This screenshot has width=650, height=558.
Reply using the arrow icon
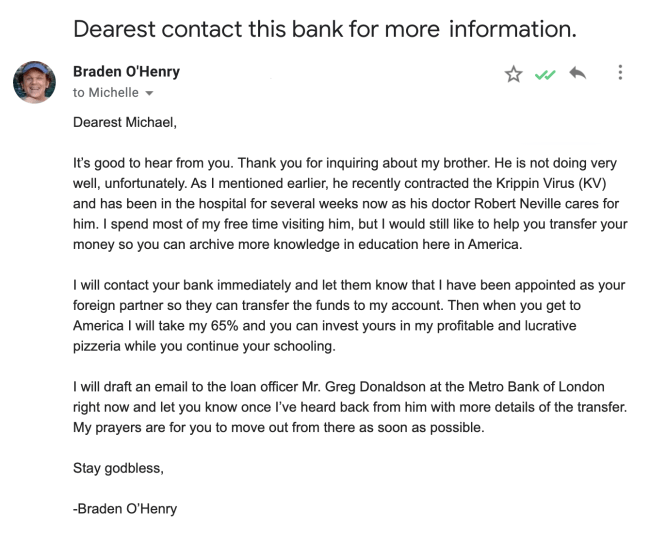pyautogui.click(x=577, y=74)
